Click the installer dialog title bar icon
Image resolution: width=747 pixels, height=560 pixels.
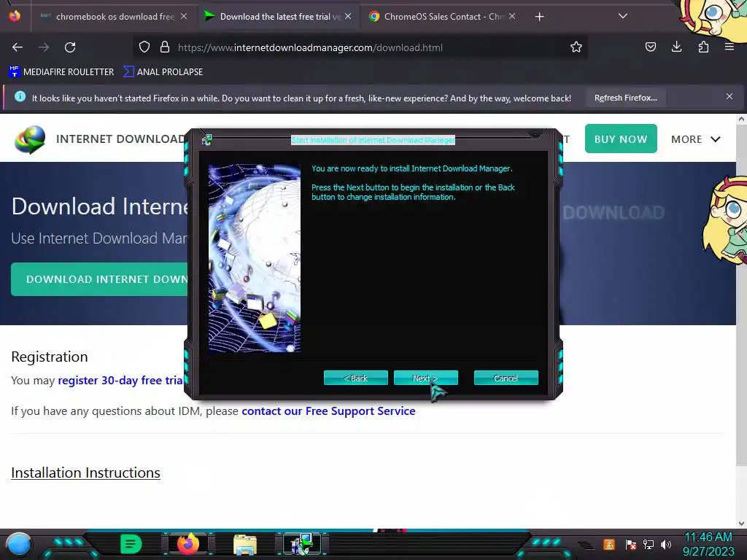(206, 140)
